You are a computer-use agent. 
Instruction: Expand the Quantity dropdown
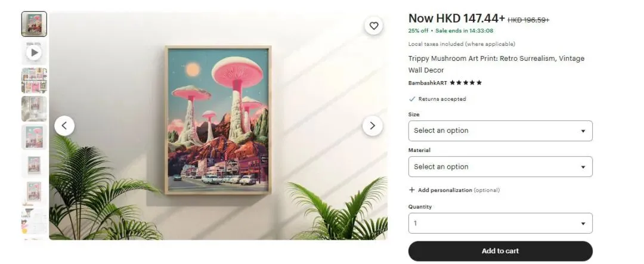500,223
